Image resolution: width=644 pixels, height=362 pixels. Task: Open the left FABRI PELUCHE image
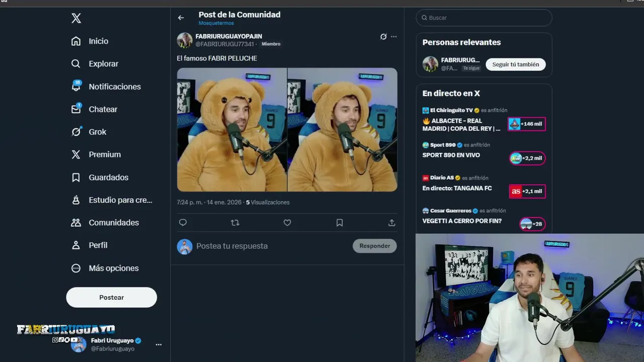(231, 130)
